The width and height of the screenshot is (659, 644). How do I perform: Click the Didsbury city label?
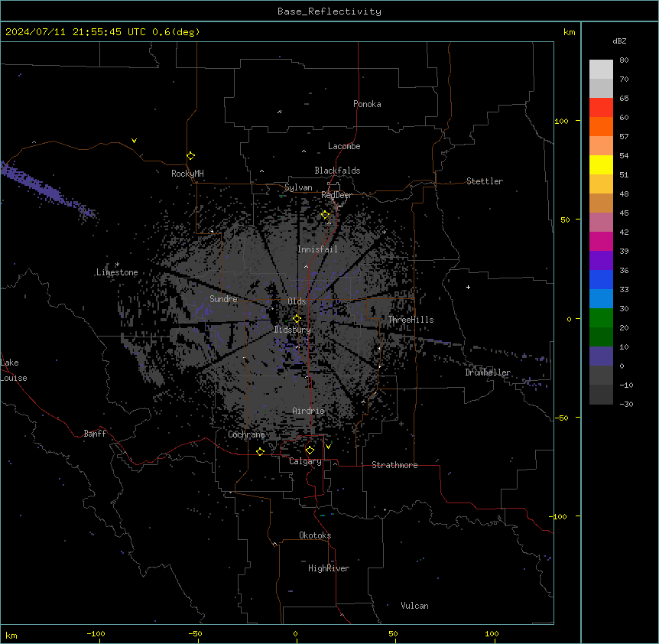[x=293, y=330]
